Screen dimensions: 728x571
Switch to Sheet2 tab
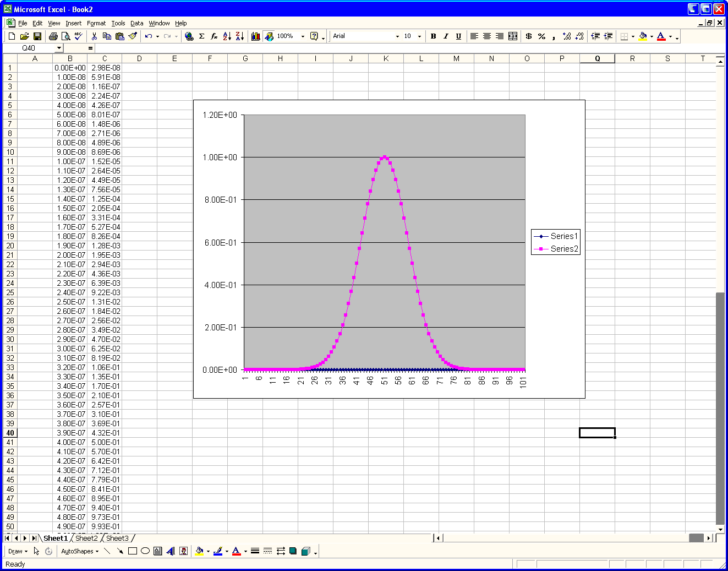86,538
